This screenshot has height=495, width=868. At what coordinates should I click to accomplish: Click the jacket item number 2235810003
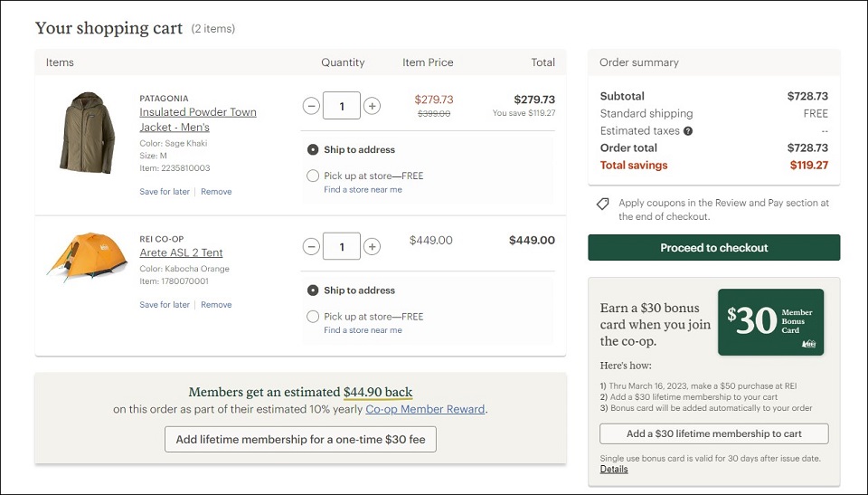point(175,168)
